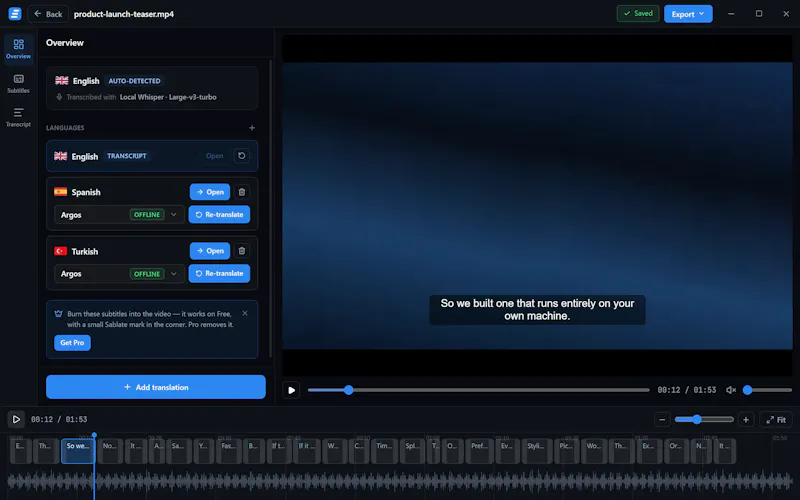Click the overview panel scrollbar

pos(270,209)
